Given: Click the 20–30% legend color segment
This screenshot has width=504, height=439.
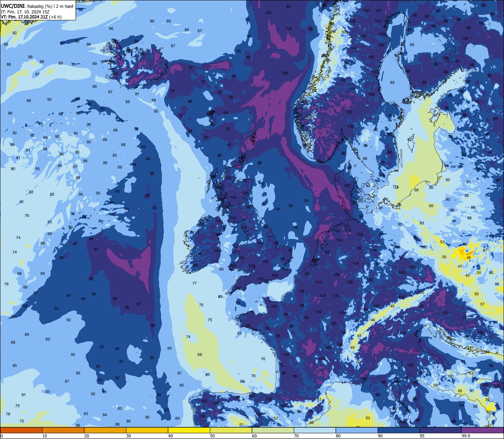Looking at the screenshot, I should click(105, 430).
